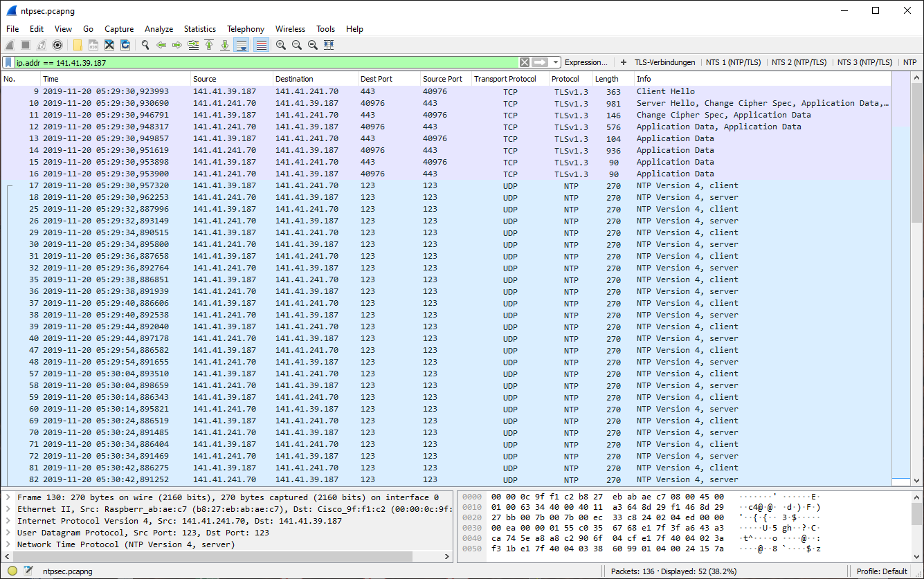Go back in packet history arrow
Viewport: 924px width, 579px height.
tap(161, 45)
